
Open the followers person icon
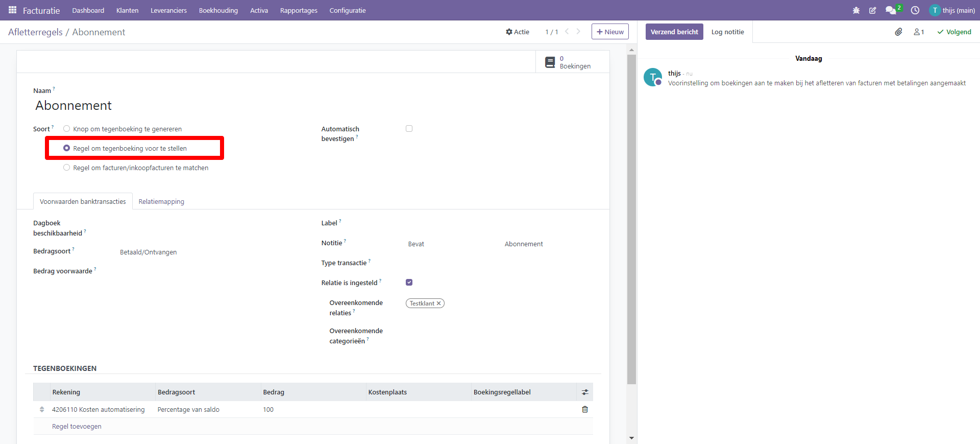click(919, 32)
